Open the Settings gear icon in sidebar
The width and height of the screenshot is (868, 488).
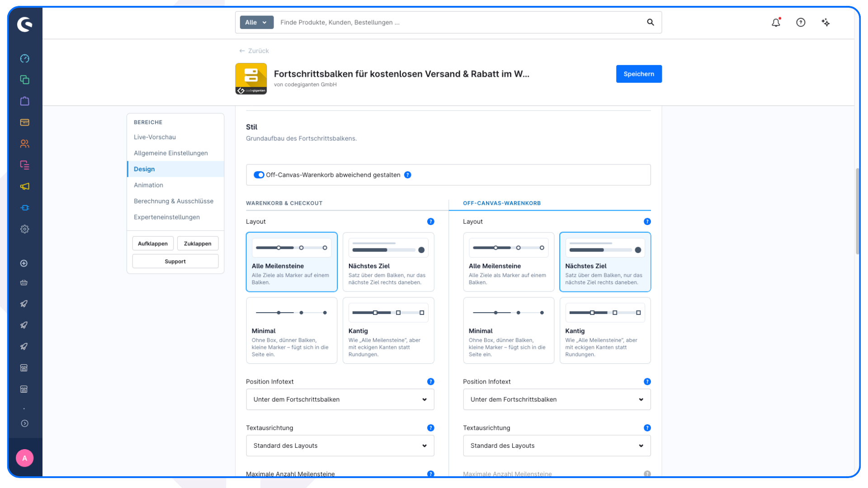click(25, 229)
